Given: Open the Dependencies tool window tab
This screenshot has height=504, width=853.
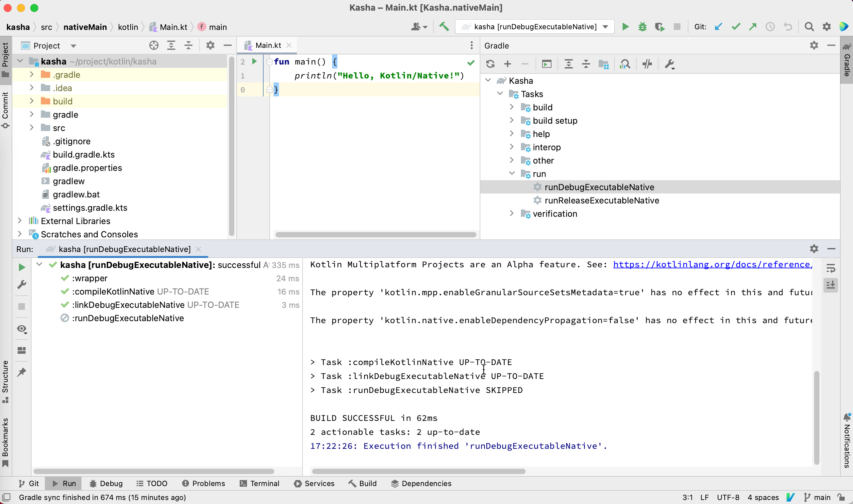Looking at the screenshot, I should [x=421, y=483].
